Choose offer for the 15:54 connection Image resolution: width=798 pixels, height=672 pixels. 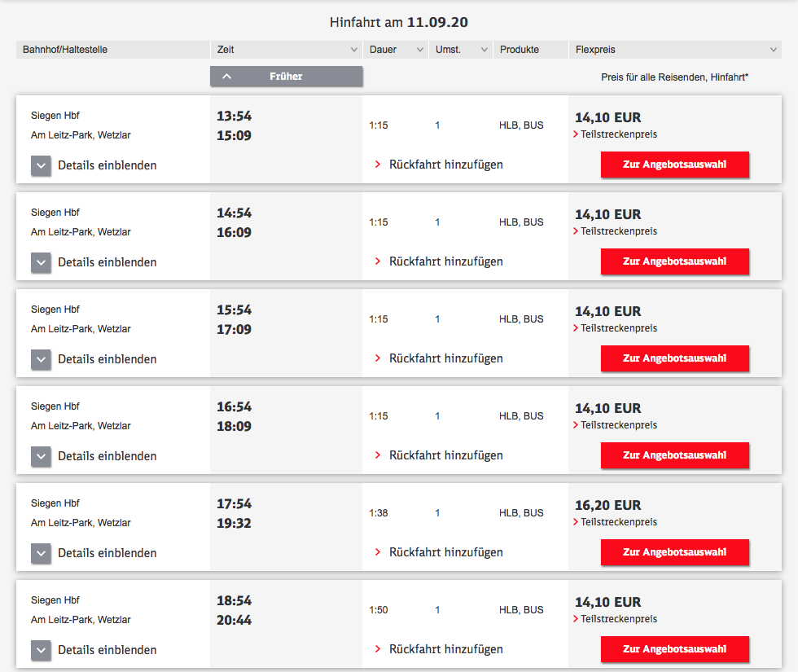[674, 358]
